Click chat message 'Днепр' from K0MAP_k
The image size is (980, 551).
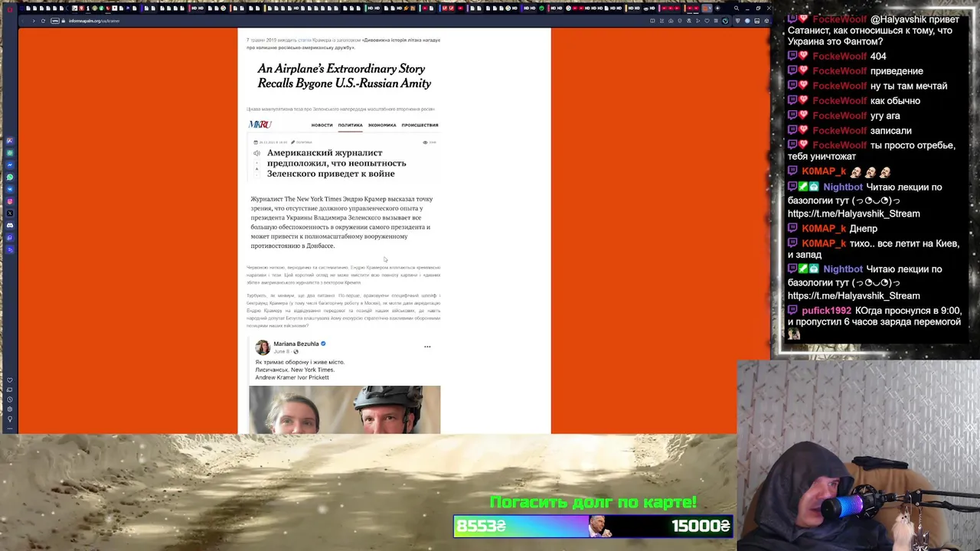(x=864, y=228)
